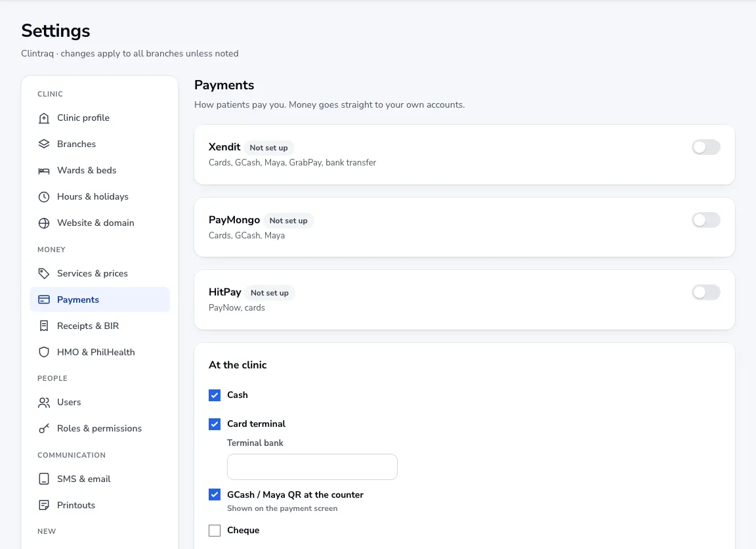Click the Services & prices tag icon

click(44, 274)
